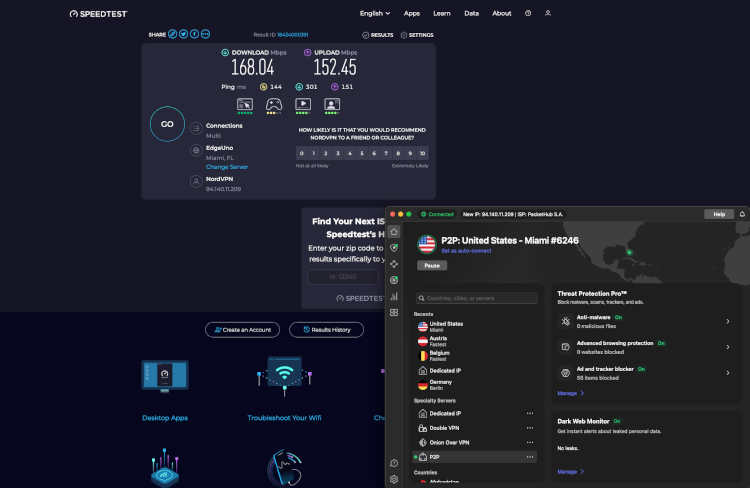This screenshot has height=488, width=750.
Task: Select score 0 in recommendation survey
Action: click(x=301, y=153)
